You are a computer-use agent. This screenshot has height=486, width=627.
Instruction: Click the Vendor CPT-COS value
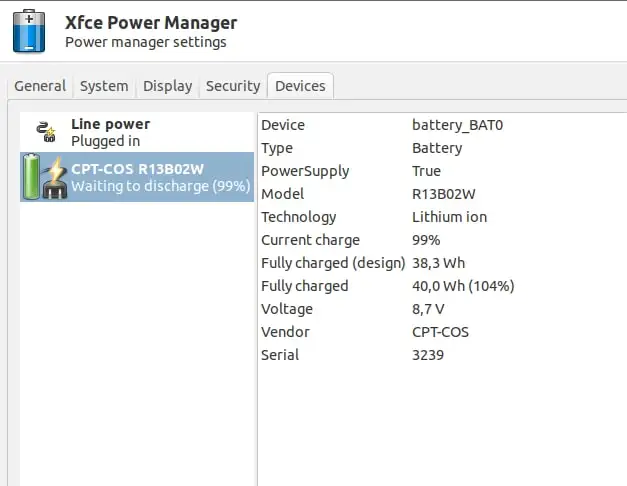tap(440, 332)
